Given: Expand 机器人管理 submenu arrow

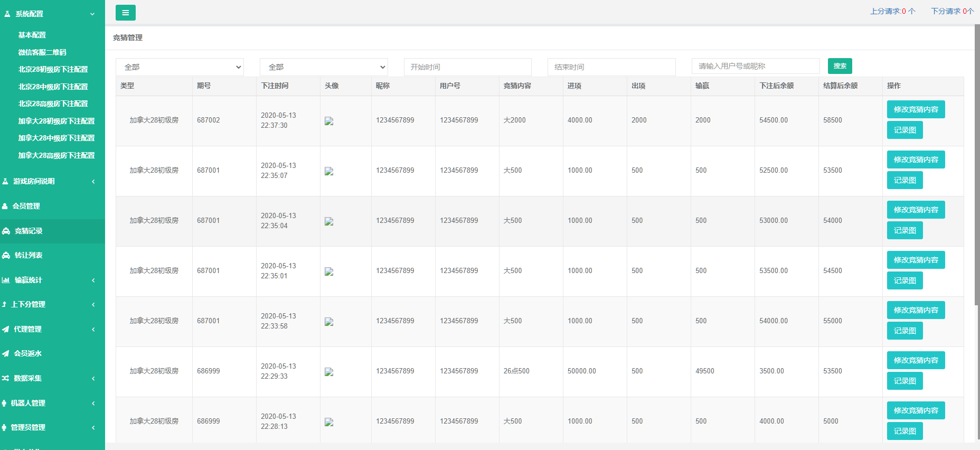Looking at the screenshot, I should pyautogui.click(x=93, y=403).
